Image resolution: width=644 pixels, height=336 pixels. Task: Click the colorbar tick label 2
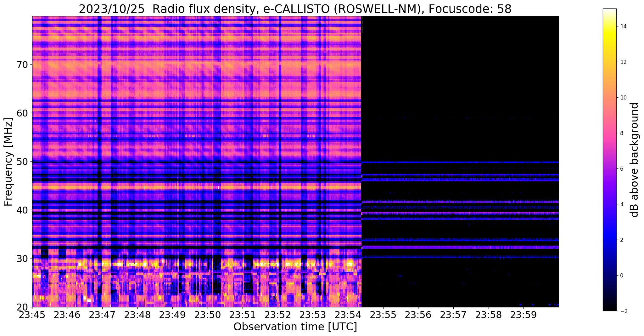621,240
